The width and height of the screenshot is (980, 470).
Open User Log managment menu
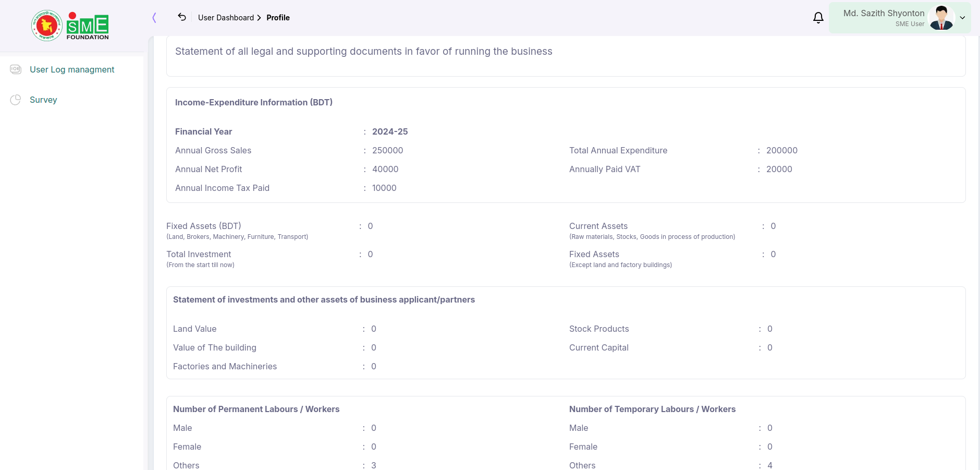[72, 69]
